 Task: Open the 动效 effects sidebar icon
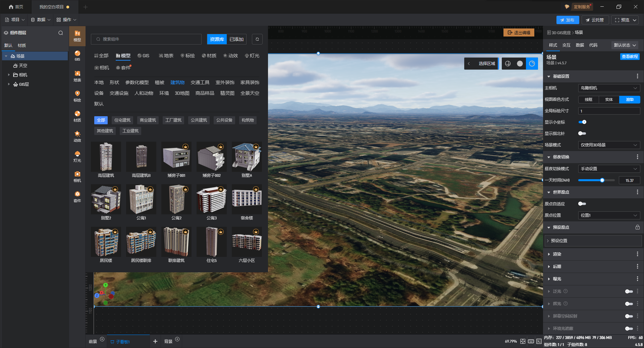coord(77,136)
